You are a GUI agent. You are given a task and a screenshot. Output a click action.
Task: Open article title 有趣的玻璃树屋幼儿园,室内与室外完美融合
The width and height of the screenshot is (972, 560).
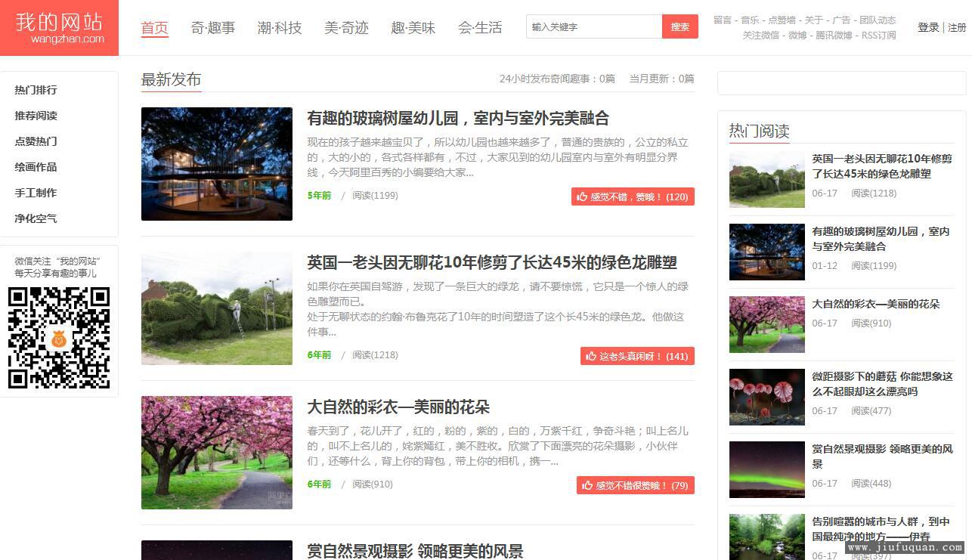[x=458, y=118]
